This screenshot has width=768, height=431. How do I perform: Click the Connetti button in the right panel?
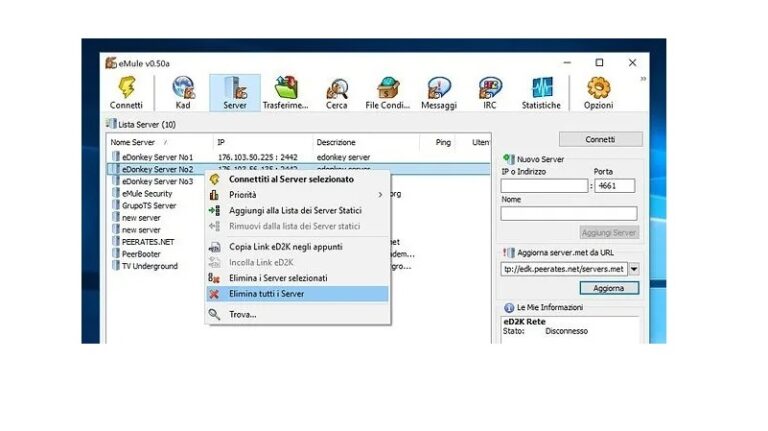tap(600, 140)
